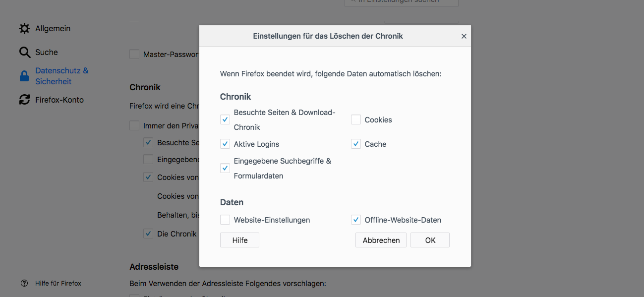Click the Allgemein gear icon
The image size is (644, 297).
coord(25,29)
